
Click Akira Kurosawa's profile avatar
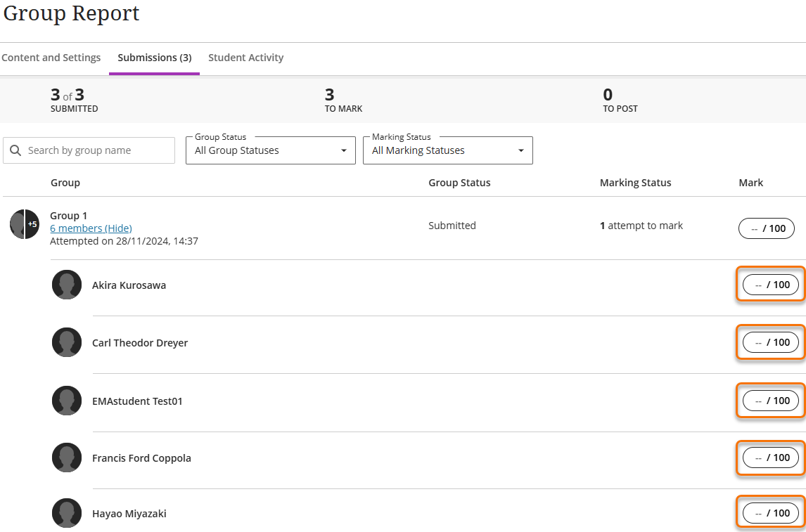pos(67,285)
